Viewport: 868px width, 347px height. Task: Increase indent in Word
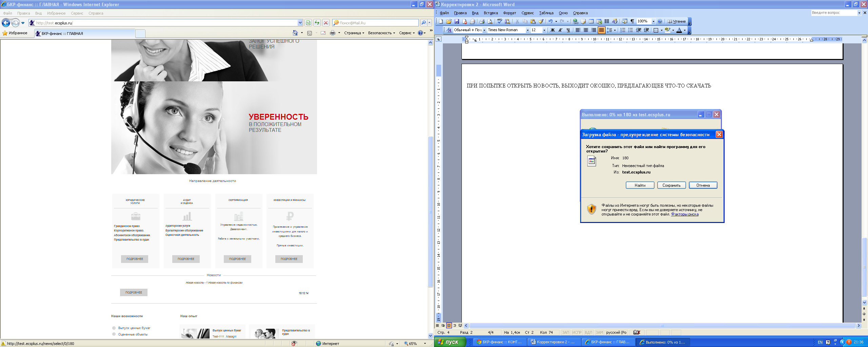[646, 30]
